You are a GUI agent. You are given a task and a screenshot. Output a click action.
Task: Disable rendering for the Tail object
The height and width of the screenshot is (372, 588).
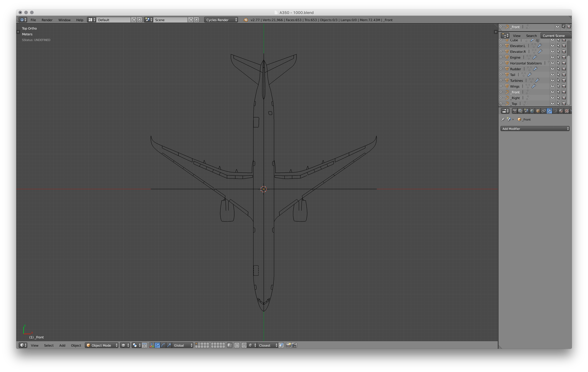(x=564, y=75)
